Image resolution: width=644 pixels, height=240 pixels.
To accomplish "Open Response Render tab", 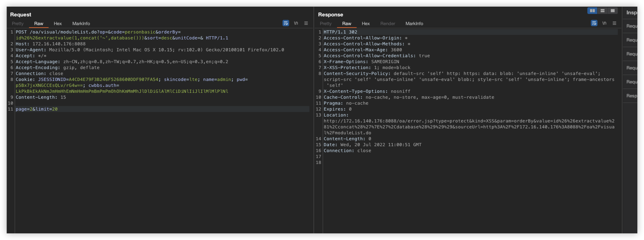I will pyautogui.click(x=388, y=23).
